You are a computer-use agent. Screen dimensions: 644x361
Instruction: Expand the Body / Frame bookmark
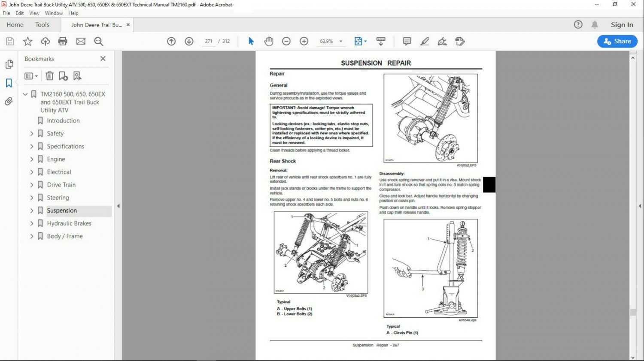(x=32, y=236)
